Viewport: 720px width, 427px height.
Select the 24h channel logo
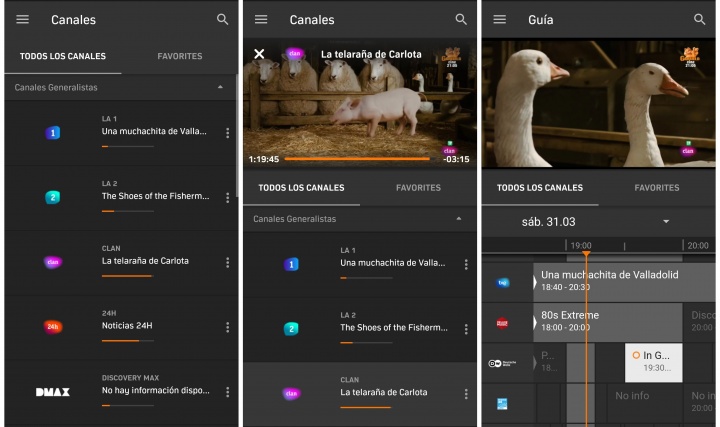tap(53, 327)
